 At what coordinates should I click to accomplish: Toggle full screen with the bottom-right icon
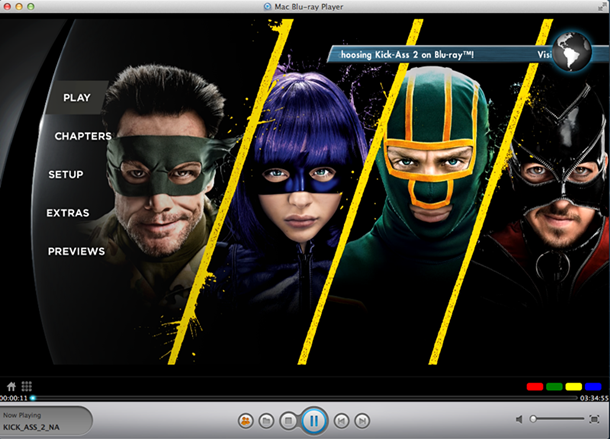pyautogui.click(x=594, y=419)
